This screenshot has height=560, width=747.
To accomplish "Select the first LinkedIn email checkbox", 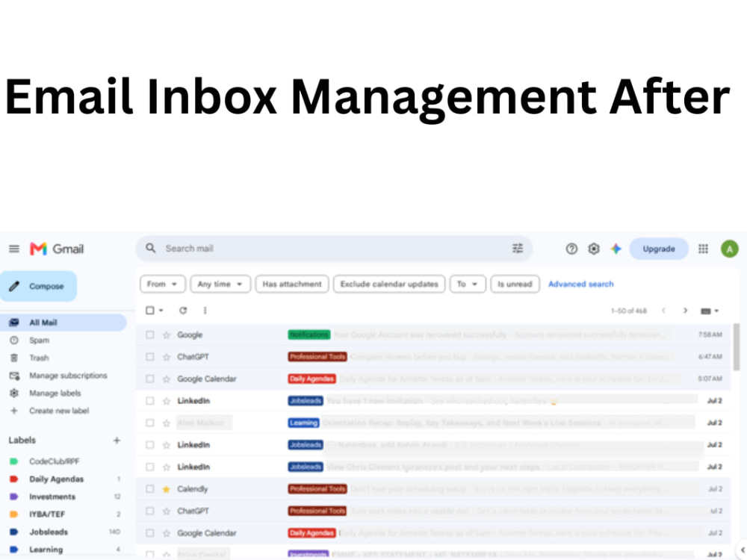I will point(150,401).
